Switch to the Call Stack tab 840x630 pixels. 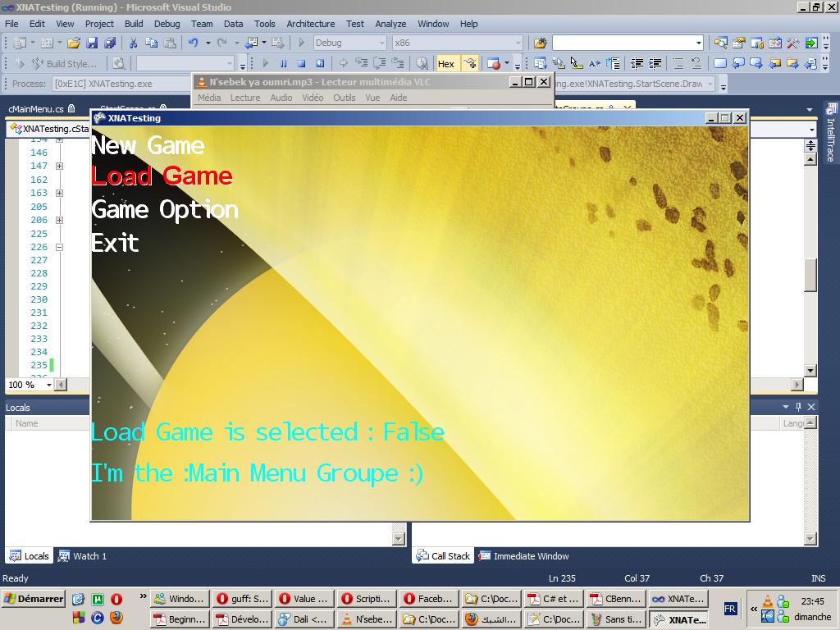tap(443, 556)
